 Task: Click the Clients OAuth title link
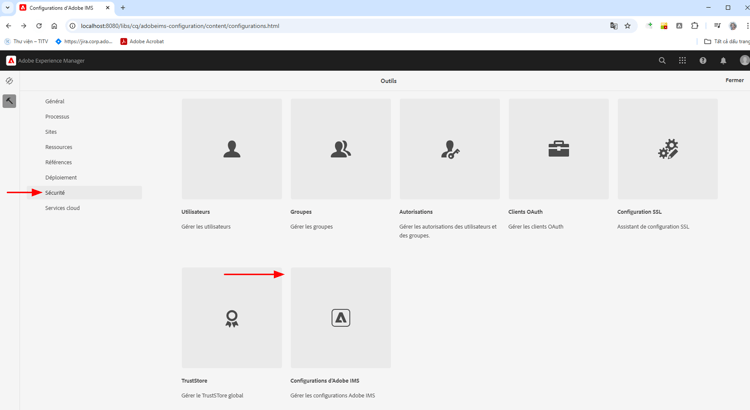pos(525,212)
